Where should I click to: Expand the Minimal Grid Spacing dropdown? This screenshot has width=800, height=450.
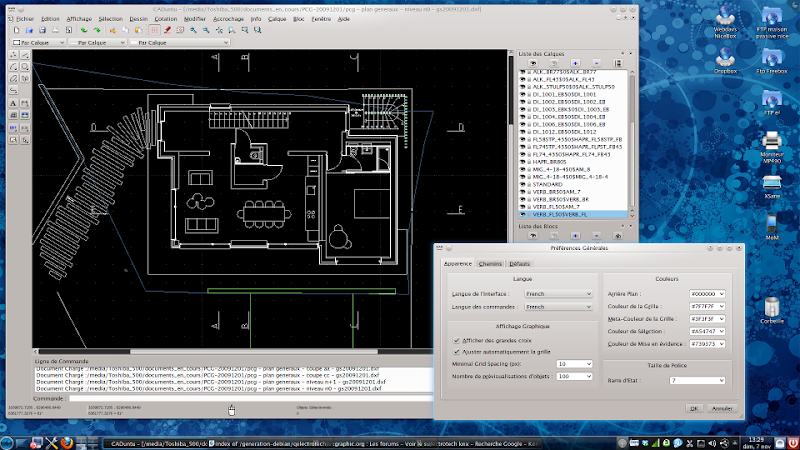pos(575,364)
